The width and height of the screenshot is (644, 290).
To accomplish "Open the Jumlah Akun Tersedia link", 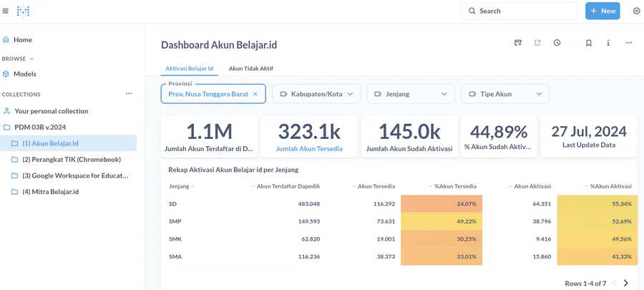I will tap(310, 149).
